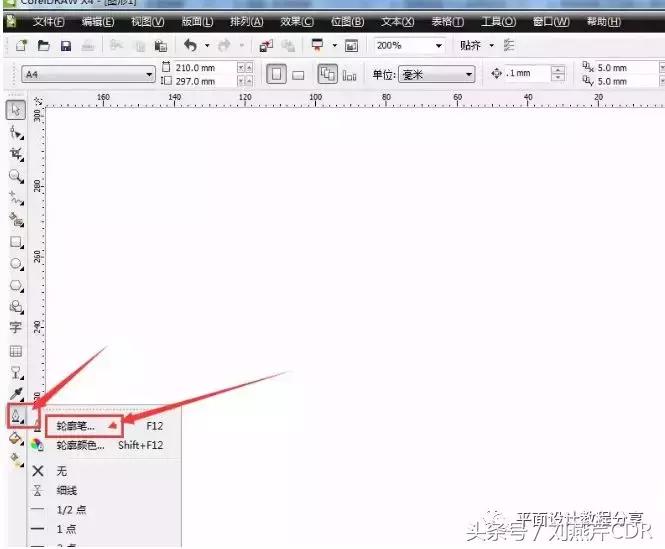Open the 编辑(E) menu
The width and height of the screenshot is (665, 549).
click(98, 22)
